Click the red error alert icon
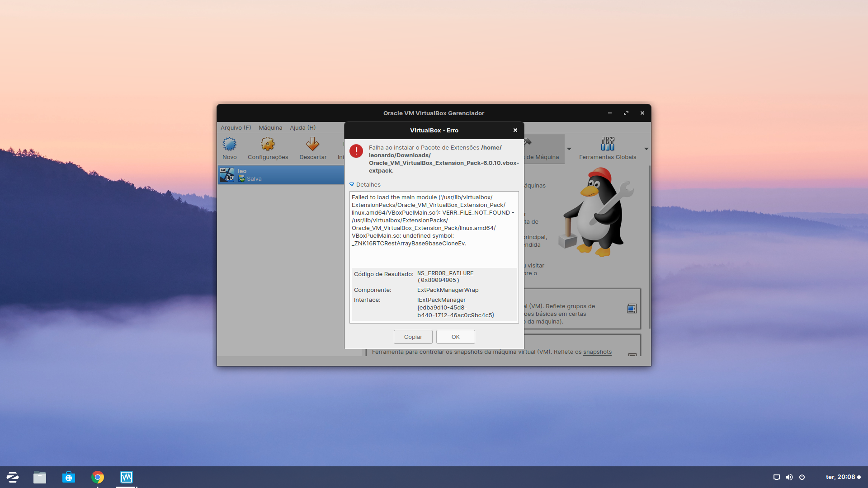Viewport: 868px width, 488px height. tap(356, 151)
